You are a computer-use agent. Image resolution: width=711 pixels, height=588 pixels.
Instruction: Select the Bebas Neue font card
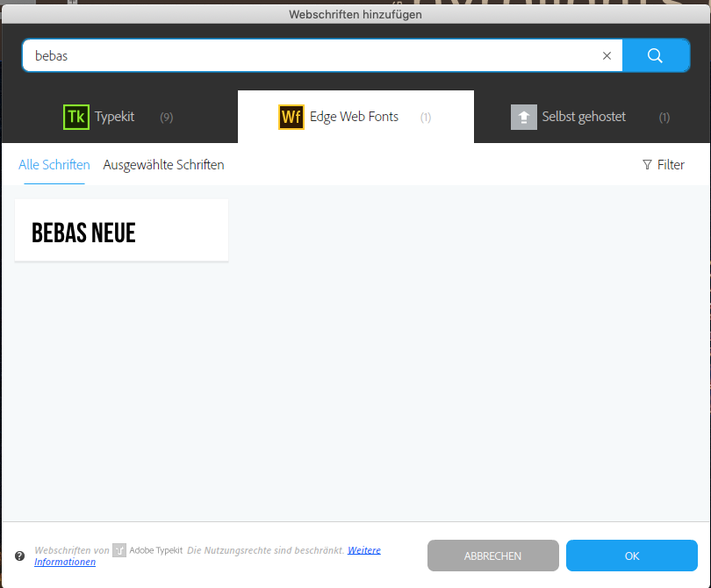click(121, 230)
